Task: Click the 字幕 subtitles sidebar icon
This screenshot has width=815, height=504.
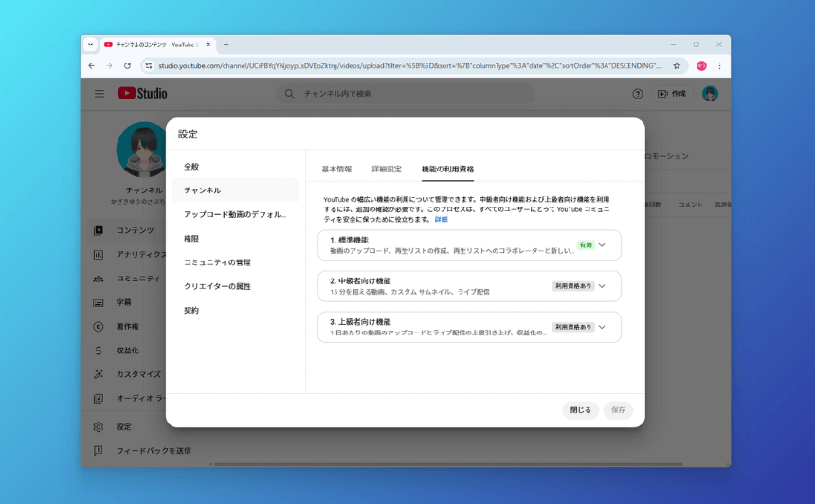Action: [x=99, y=302]
